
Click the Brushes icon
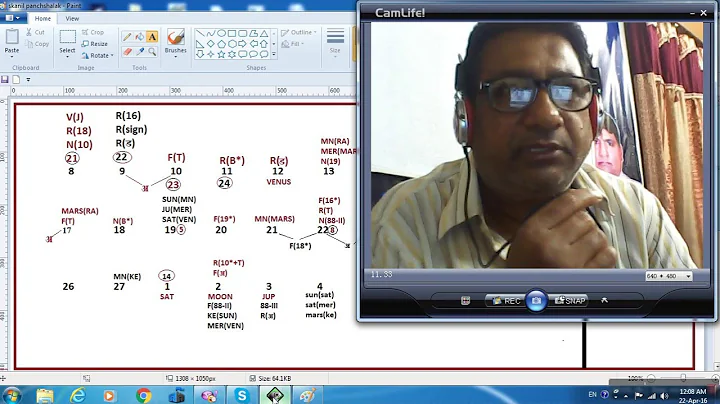point(175,37)
